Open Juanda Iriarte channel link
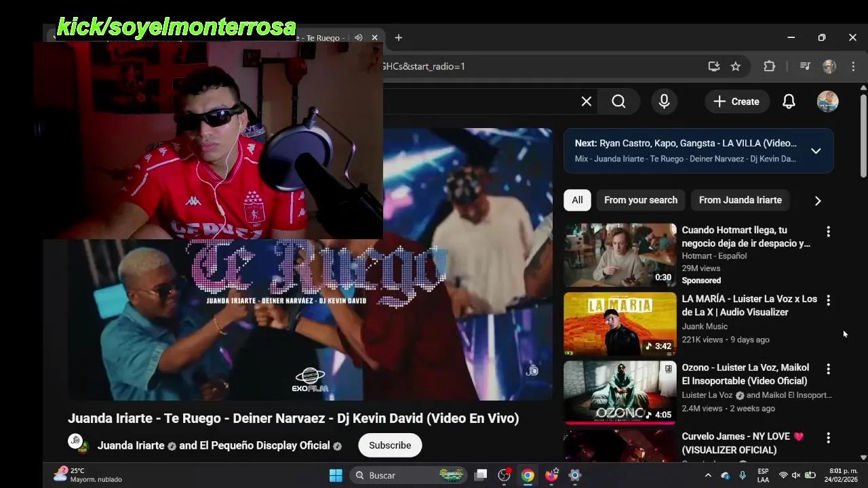The height and width of the screenshot is (488, 868). click(131, 445)
